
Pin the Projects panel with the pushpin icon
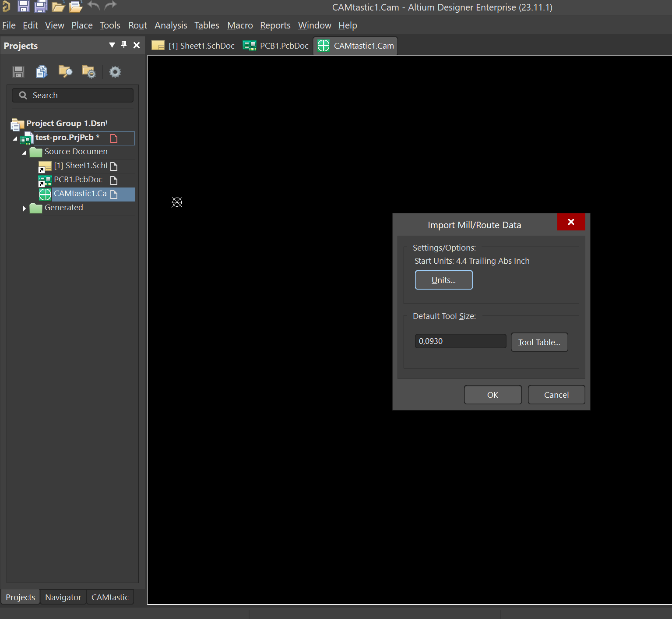pyautogui.click(x=124, y=45)
